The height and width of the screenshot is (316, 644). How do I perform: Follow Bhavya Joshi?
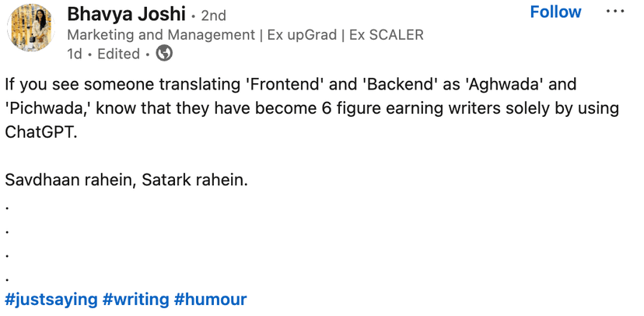click(555, 12)
